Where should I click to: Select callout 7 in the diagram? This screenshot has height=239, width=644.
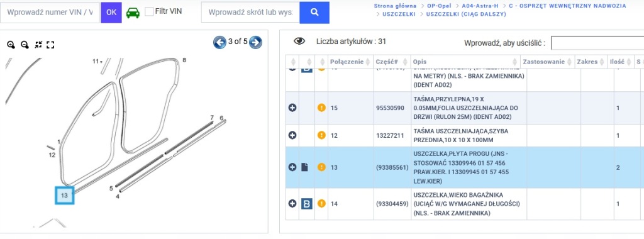[212, 118]
